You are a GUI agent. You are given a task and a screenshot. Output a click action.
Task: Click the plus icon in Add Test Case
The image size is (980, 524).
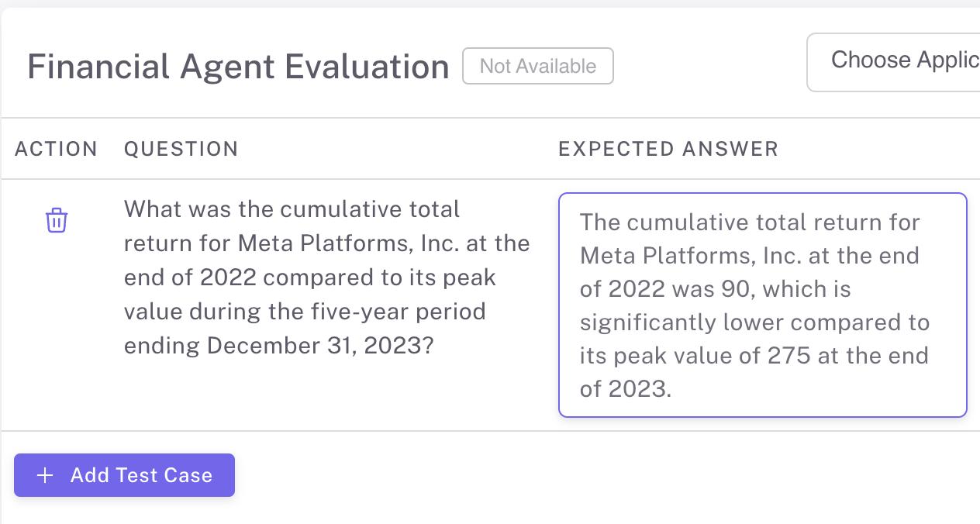point(45,475)
